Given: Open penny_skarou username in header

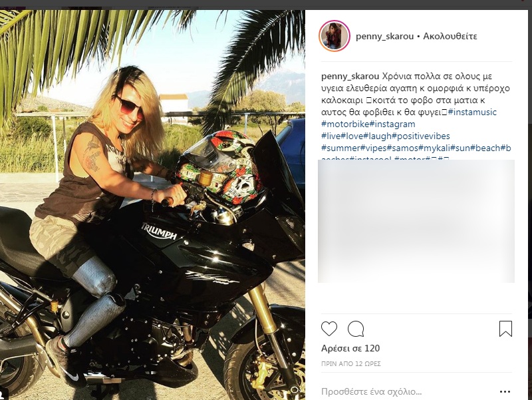Looking at the screenshot, I should (384, 37).
